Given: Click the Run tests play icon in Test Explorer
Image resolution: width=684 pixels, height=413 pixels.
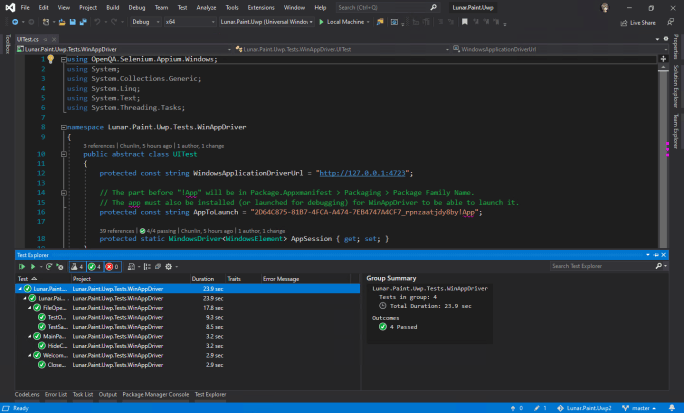Looking at the screenshot, I should [33, 266].
